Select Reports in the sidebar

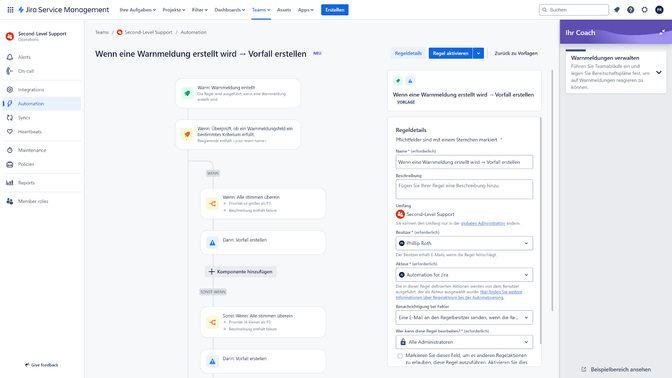(x=42, y=183)
